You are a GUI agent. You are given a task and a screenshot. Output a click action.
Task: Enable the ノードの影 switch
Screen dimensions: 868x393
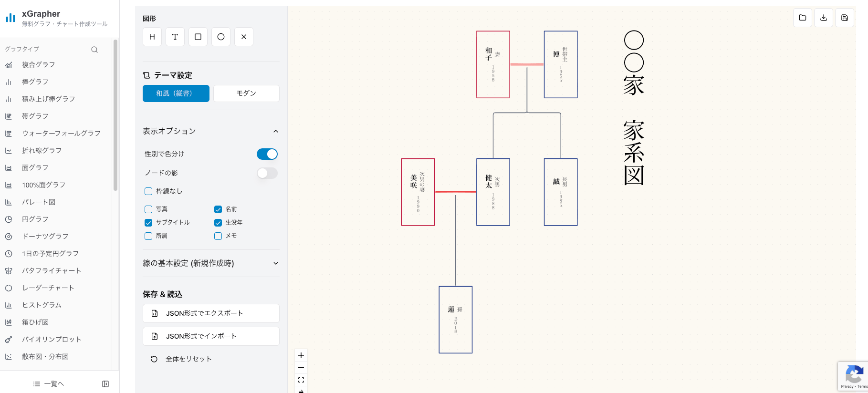[x=267, y=173]
